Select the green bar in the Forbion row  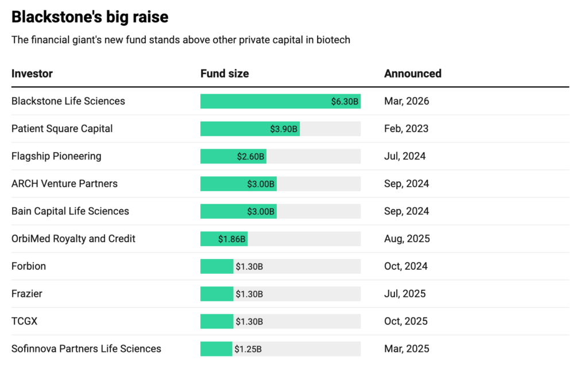[x=216, y=267]
